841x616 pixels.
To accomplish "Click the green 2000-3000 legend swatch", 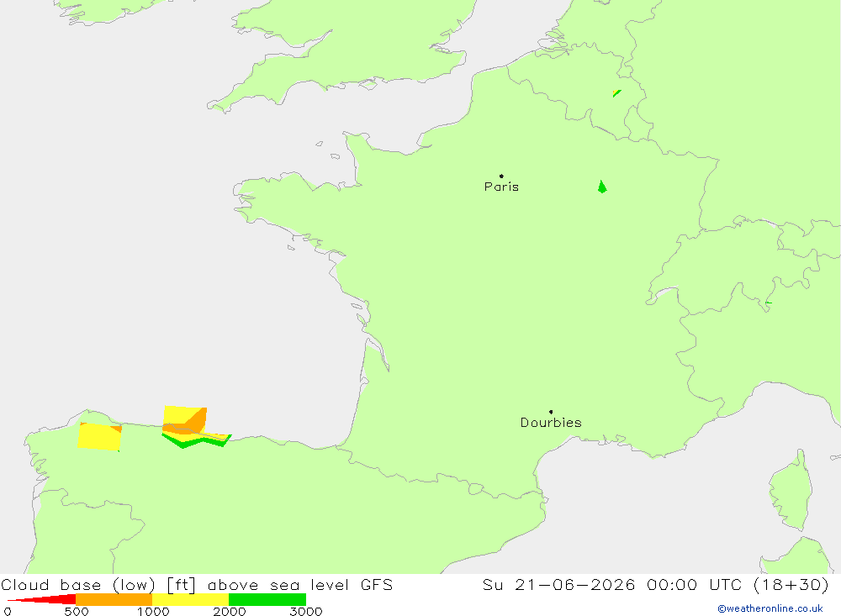I will click(x=267, y=599).
